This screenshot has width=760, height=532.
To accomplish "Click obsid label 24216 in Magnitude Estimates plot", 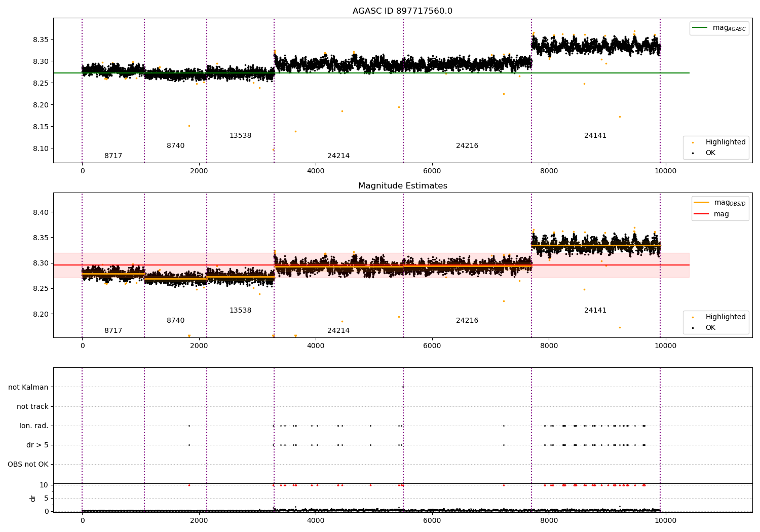I will 467,321.
